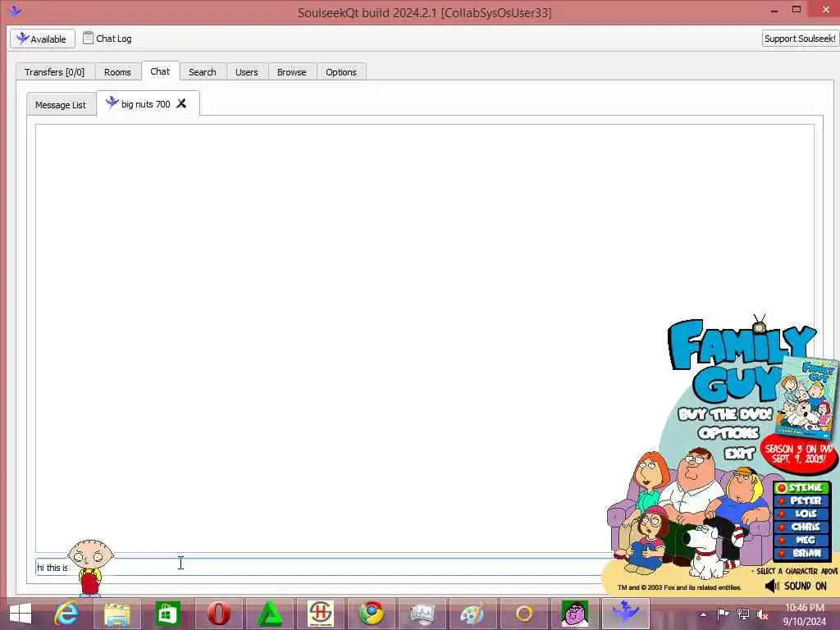Open the Windows Store taskbar icon
This screenshot has width=840, height=630.
click(167, 614)
